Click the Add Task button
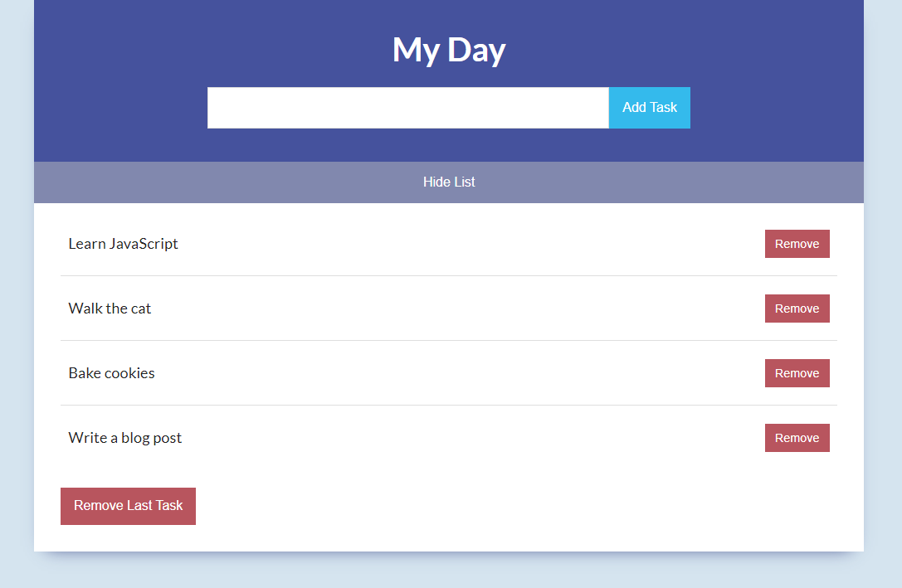 [x=650, y=108]
